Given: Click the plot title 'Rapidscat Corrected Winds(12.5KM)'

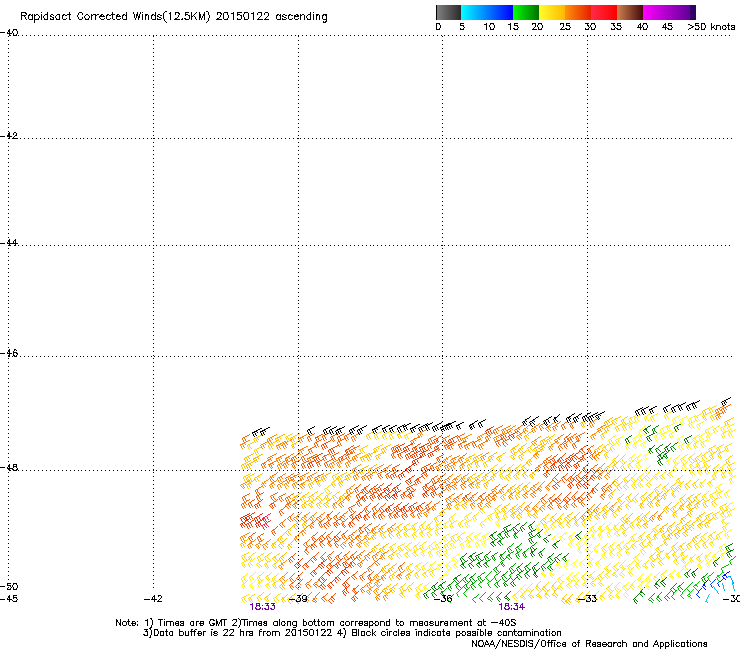Looking at the screenshot, I should pos(115,17).
